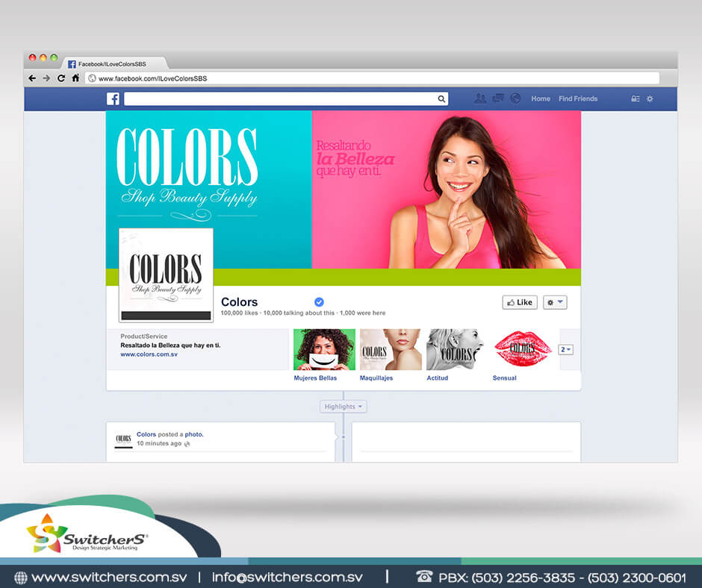Open the Highlights filter dropdown

(343, 407)
